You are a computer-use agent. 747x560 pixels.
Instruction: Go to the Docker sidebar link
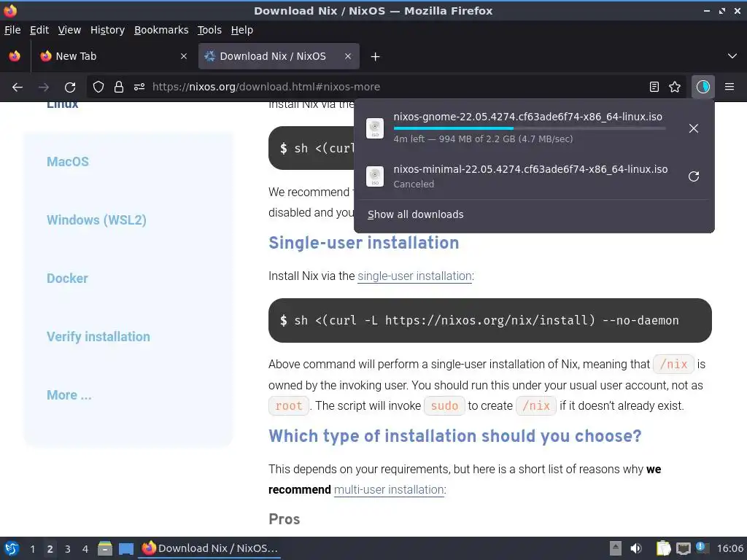[x=67, y=278]
